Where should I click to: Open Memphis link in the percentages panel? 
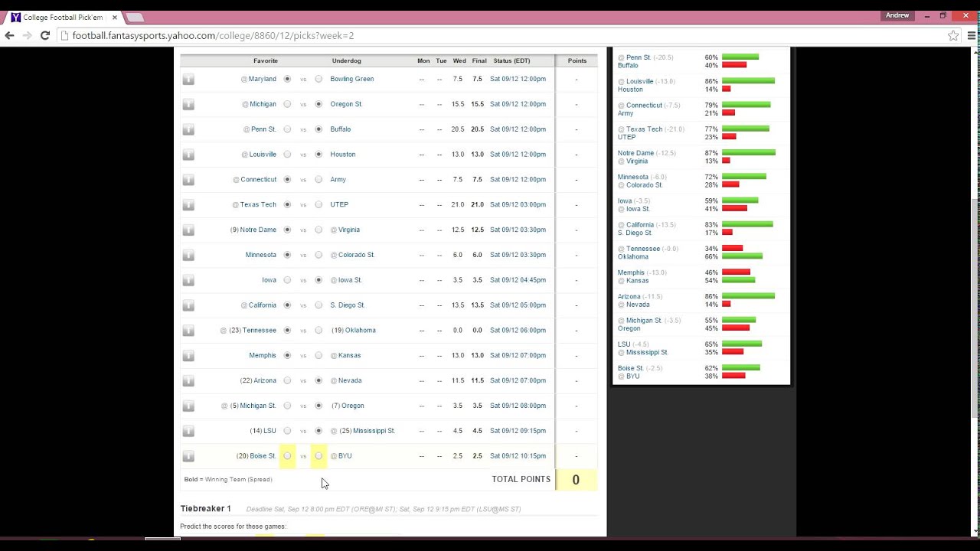(631, 272)
